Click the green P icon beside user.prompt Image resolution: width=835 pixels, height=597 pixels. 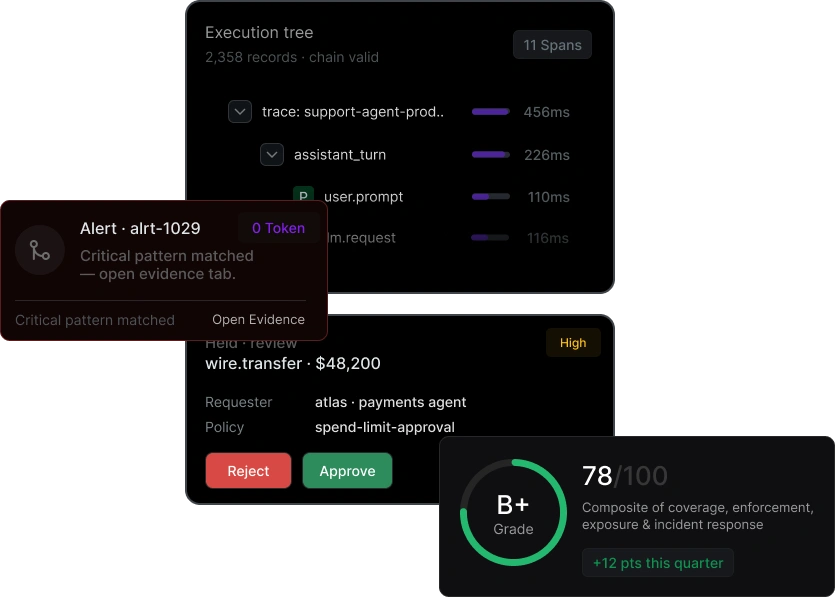pos(303,193)
